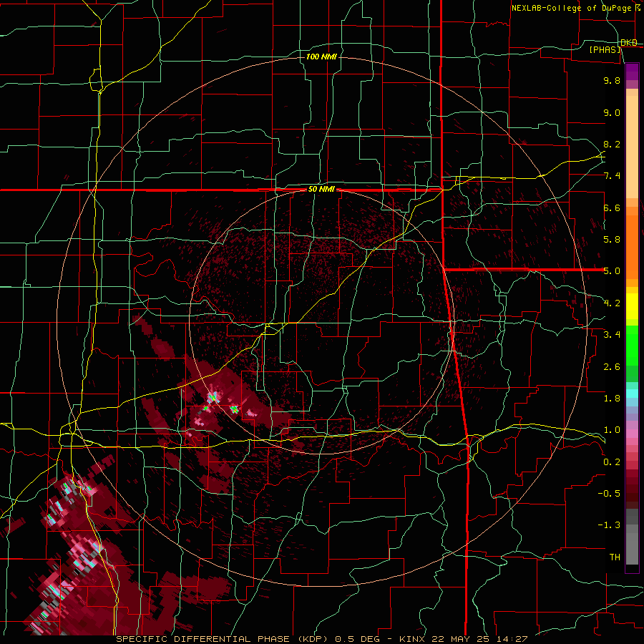644x644 pixels.
Task: Click the 1.0 scale value
Action: (x=612, y=429)
